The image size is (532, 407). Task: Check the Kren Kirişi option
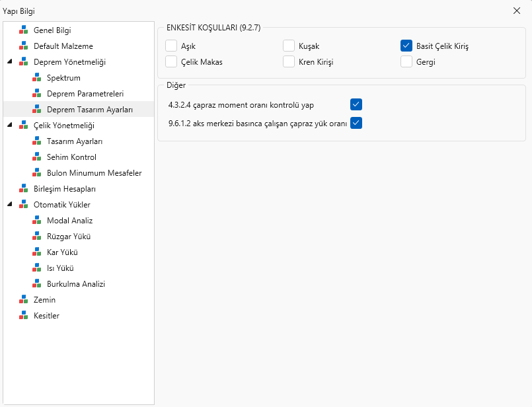[289, 62]
